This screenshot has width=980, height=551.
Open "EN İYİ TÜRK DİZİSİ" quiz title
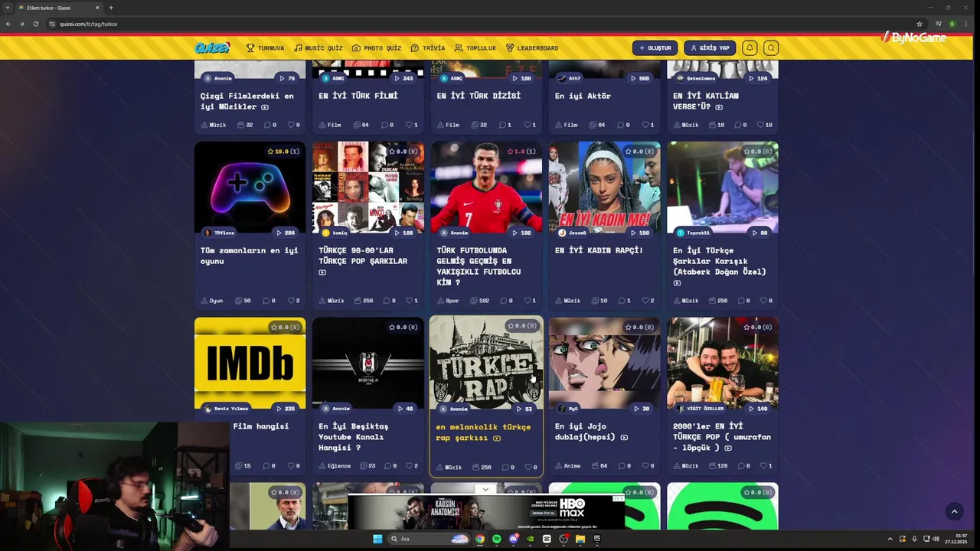pos(479,96)
